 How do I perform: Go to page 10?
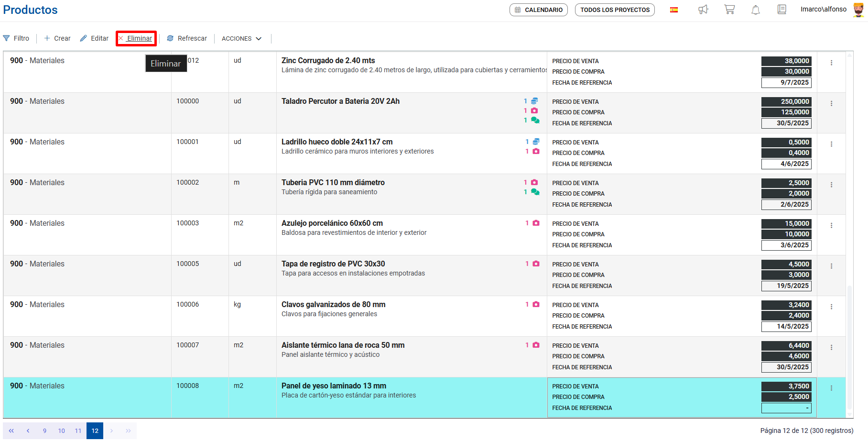62,431
